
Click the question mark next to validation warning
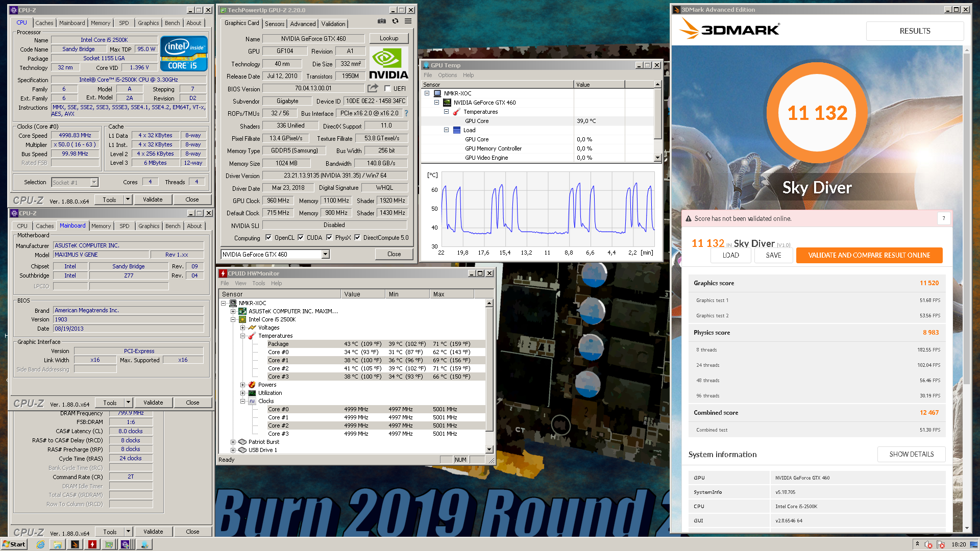coord(944,218)
